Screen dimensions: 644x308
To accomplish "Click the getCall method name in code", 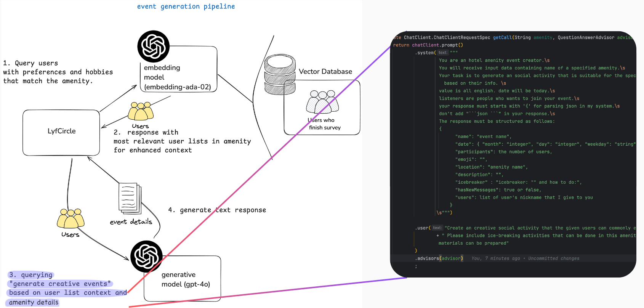I will [x=502, y=37].
